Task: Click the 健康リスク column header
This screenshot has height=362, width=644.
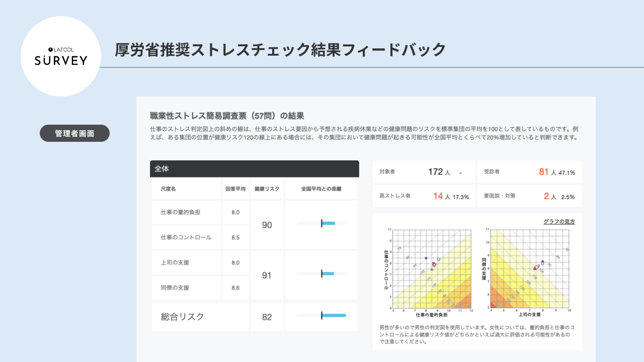Action: coord(267,189)
